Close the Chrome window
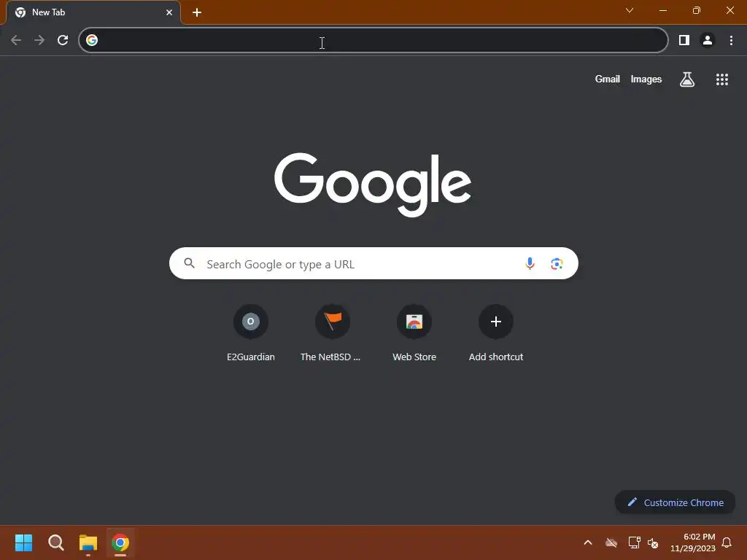The width and height of the screenshot is (747, 560). [729, 10]
